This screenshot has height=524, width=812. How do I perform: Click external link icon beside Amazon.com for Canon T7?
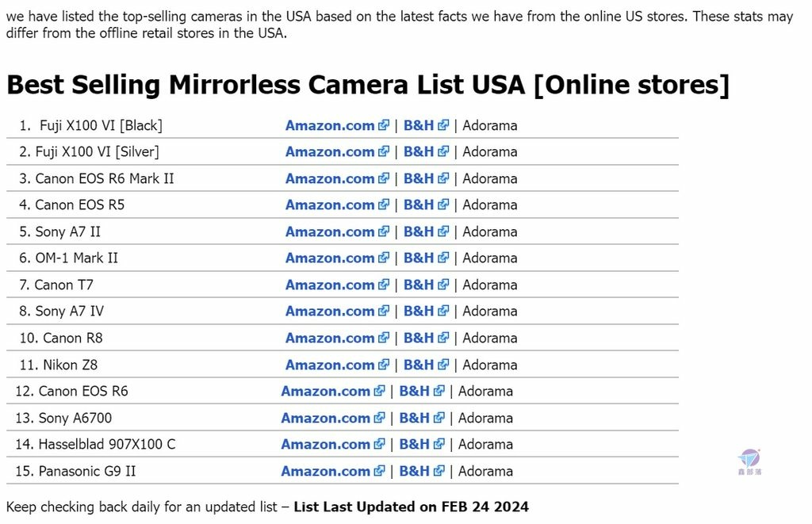384,285
